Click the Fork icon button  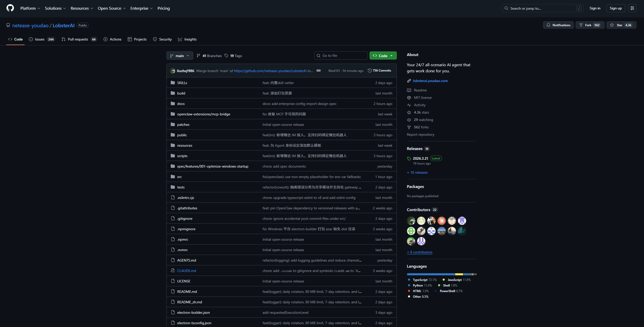(581, 25)
